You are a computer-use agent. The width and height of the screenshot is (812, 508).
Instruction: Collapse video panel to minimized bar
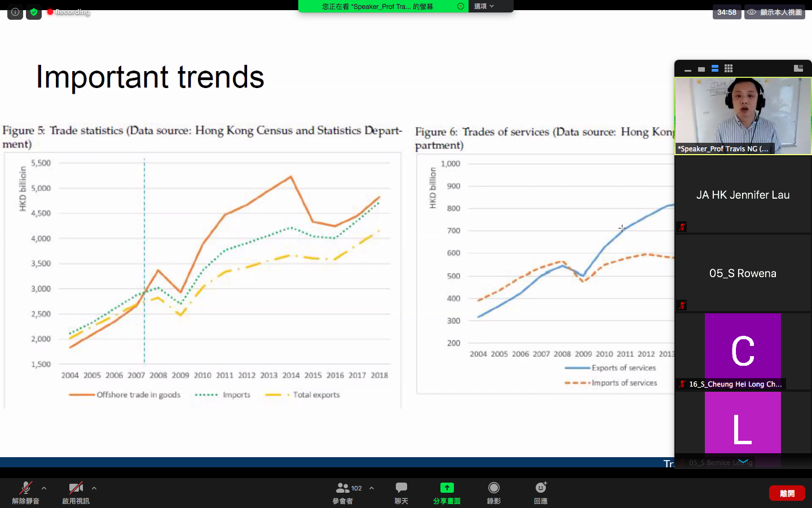tap(688, 70)
